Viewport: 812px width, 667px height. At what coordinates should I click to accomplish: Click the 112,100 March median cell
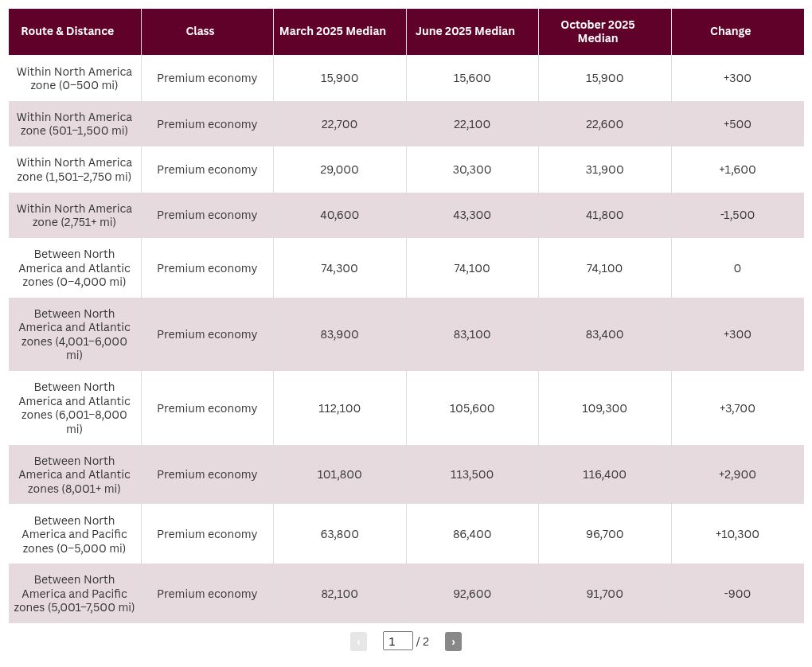(339, 408)
